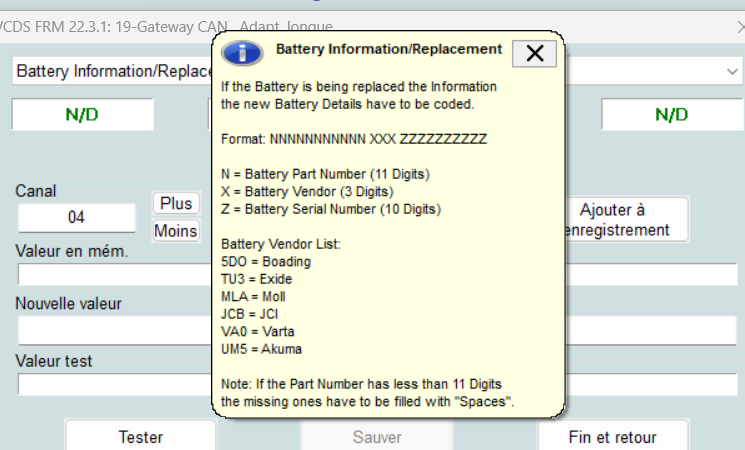Click the Format NNNNNNNNNNN XXX ZZZZZZZZZZ line
745x450 pixels.
point(354,139)
